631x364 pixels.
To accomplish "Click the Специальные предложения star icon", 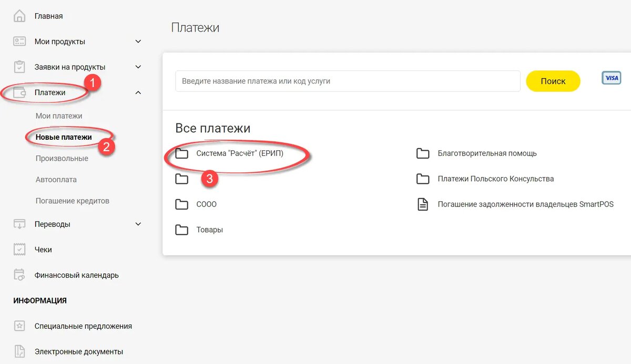I will pyautogui.click(x=19, y=326).
